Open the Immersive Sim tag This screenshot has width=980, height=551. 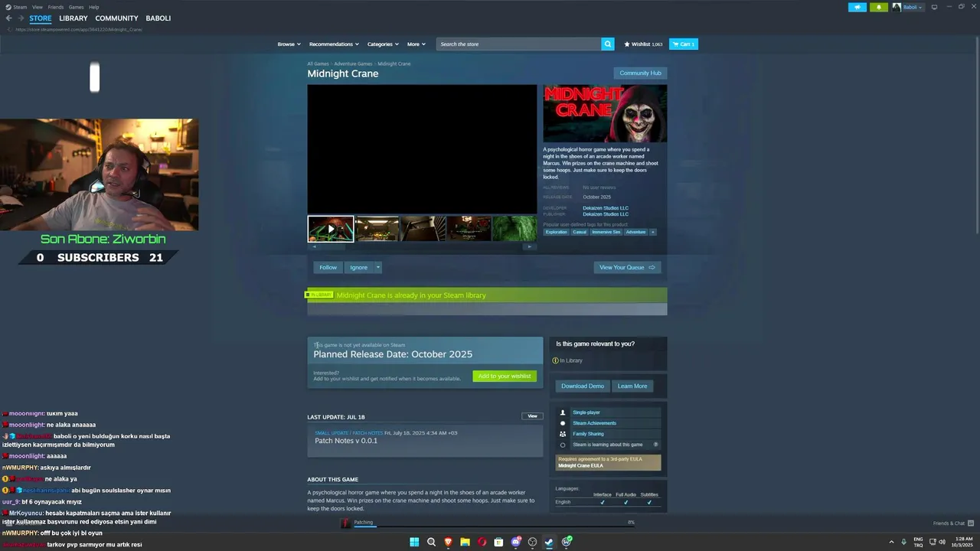pyautogui.click(x=606, y=232)
